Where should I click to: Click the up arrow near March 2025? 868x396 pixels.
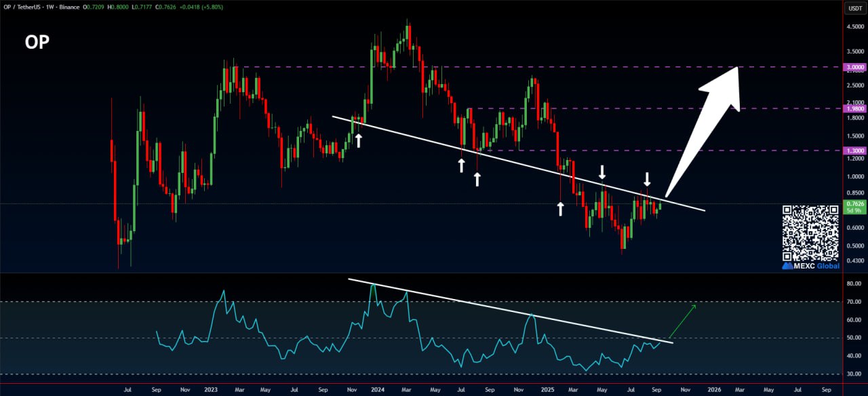pos(560,208)
